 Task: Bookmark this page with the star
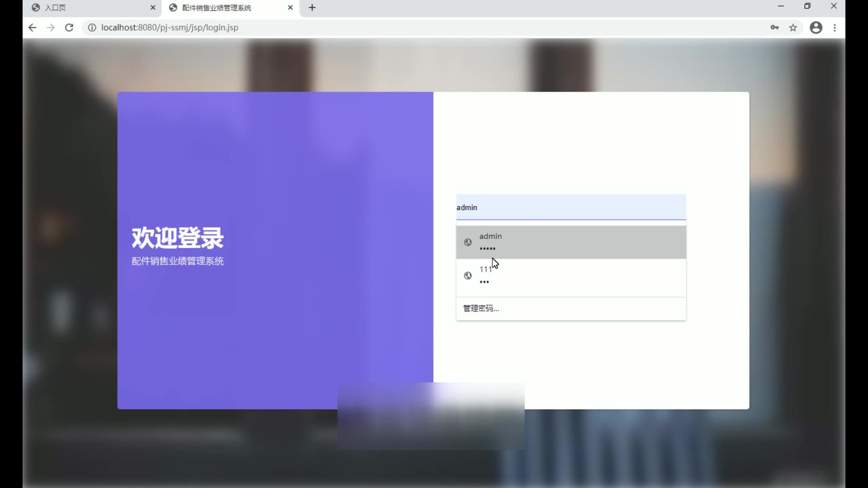(x=793, y=28)
